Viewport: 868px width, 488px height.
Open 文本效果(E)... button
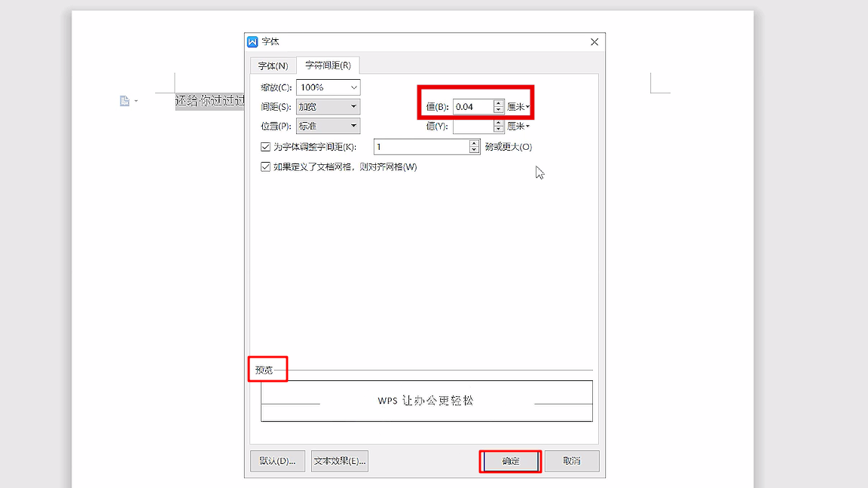tap(339, 461)
